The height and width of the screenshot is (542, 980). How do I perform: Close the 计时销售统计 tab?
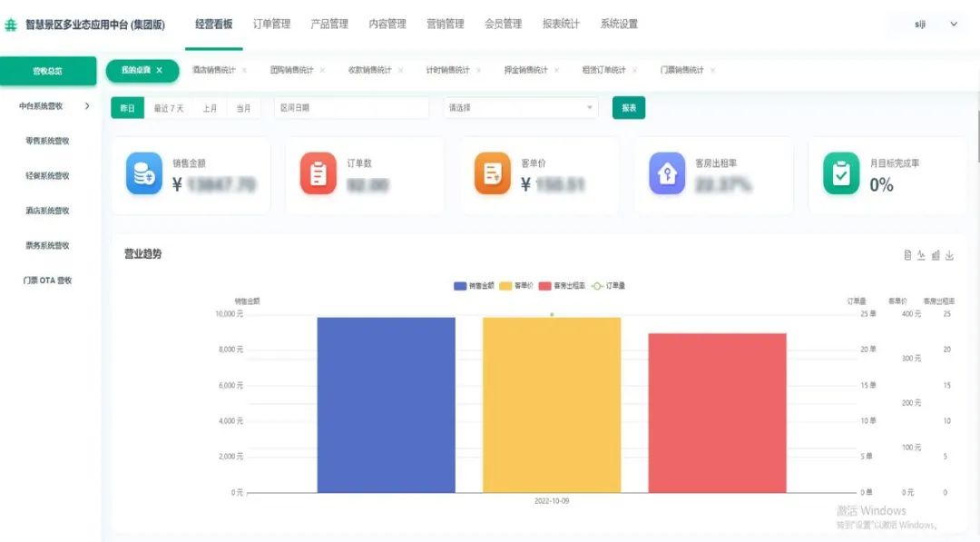[479, 70]
